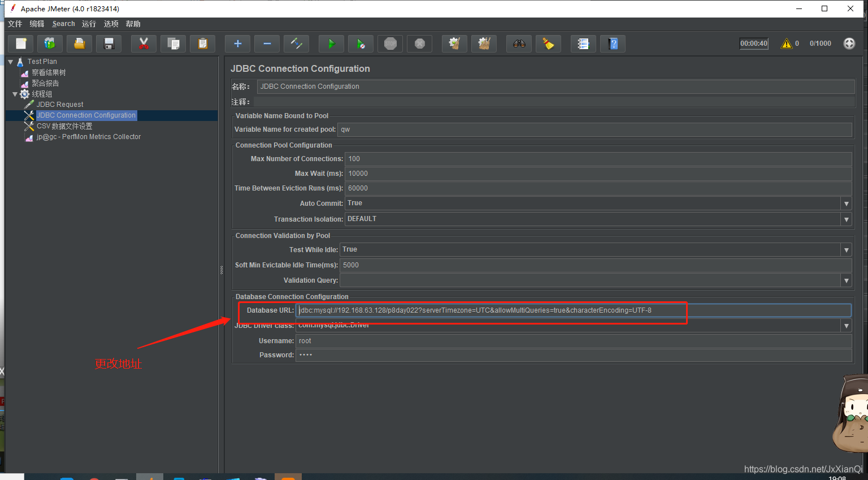Screen dimensions: 868x480
Task: Click the New test plan toolbar icon
Action: [21, 44]
